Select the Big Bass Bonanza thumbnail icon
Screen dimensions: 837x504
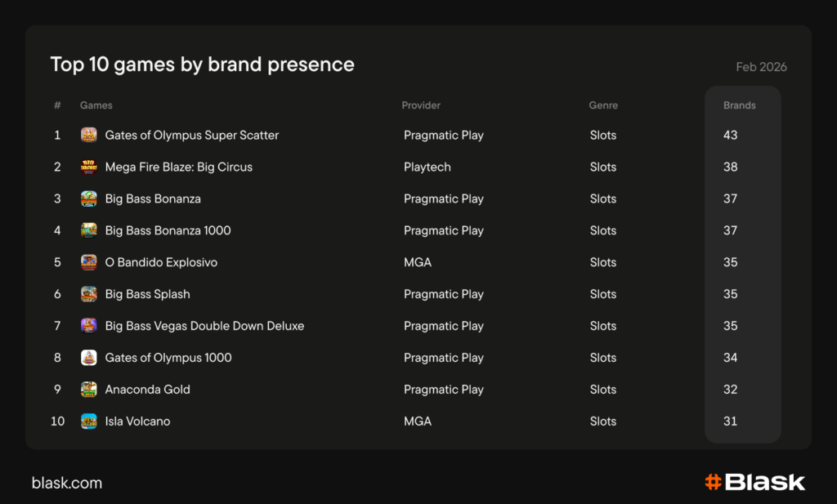(x=89, y=198)
